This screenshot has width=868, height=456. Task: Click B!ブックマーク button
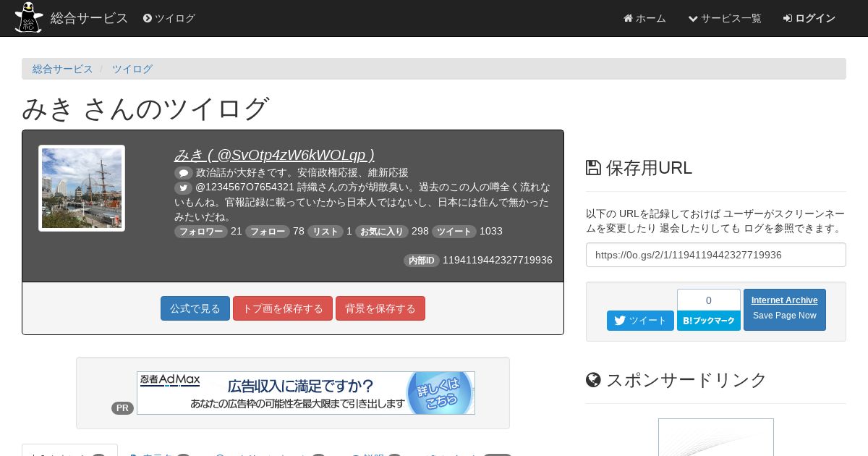tap(709, 321)
